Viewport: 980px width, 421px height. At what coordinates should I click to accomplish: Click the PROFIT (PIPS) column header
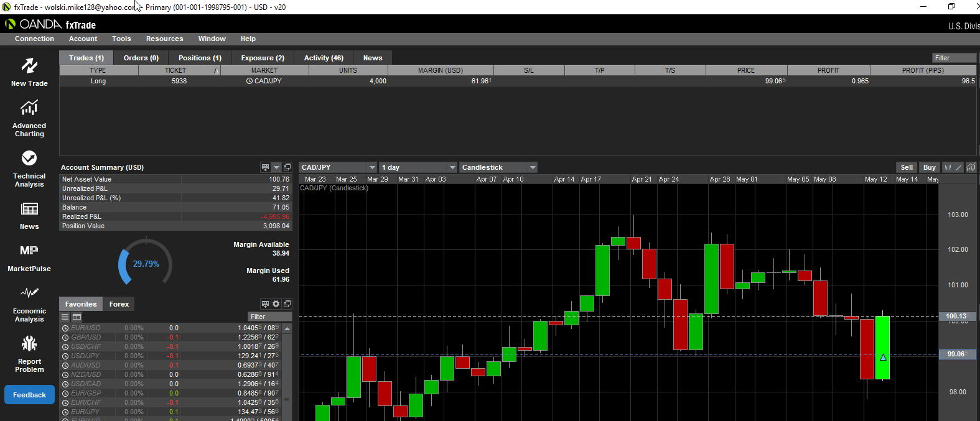click(x=923, y=70)
